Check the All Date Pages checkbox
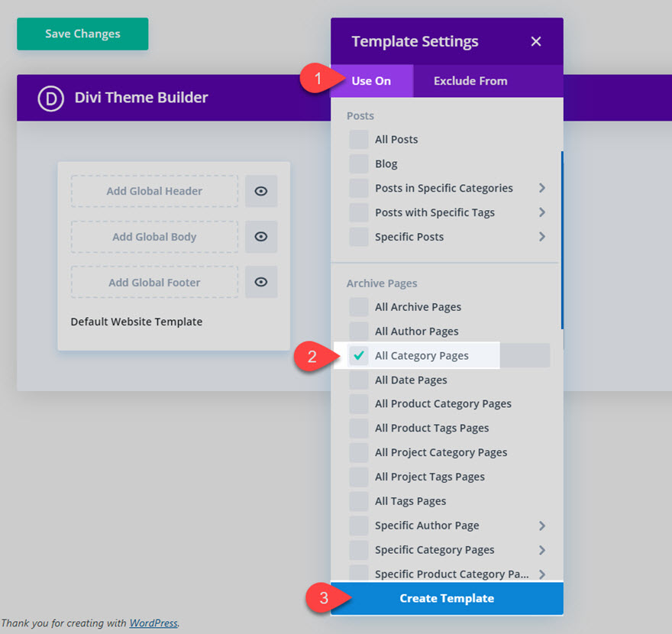This screenshot has height=634, width=672. (358, 380)
